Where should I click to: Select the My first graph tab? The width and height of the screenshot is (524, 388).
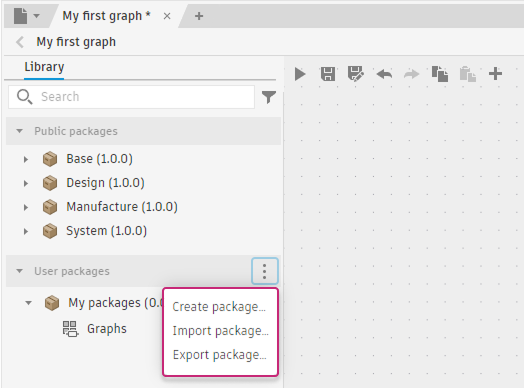tap(107, 16)
